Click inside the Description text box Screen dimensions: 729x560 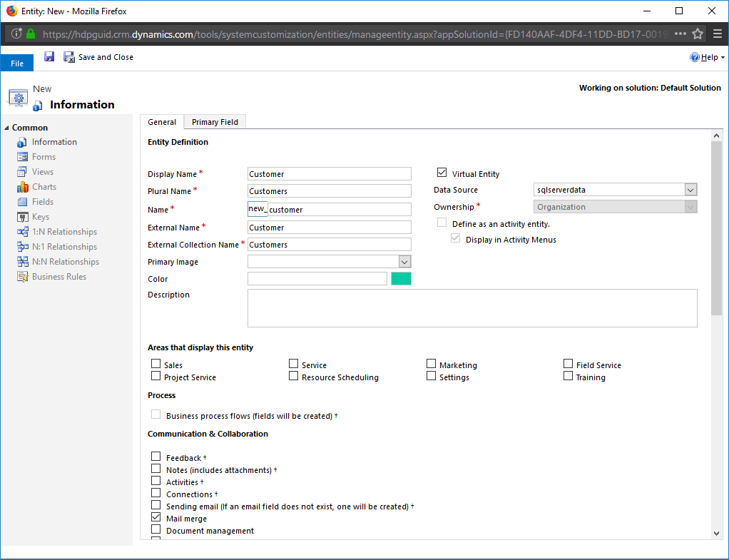(472, 307)
